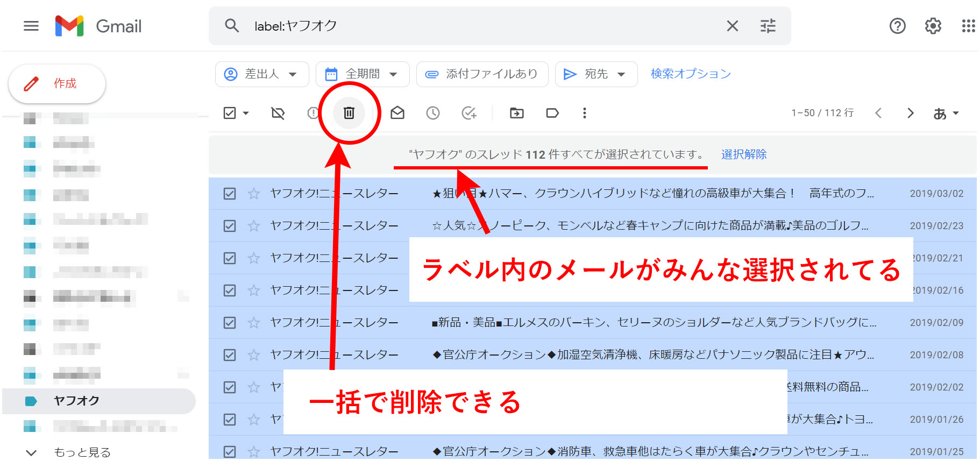Star the mail dated 2019/02/08

(x=254, y=355)
